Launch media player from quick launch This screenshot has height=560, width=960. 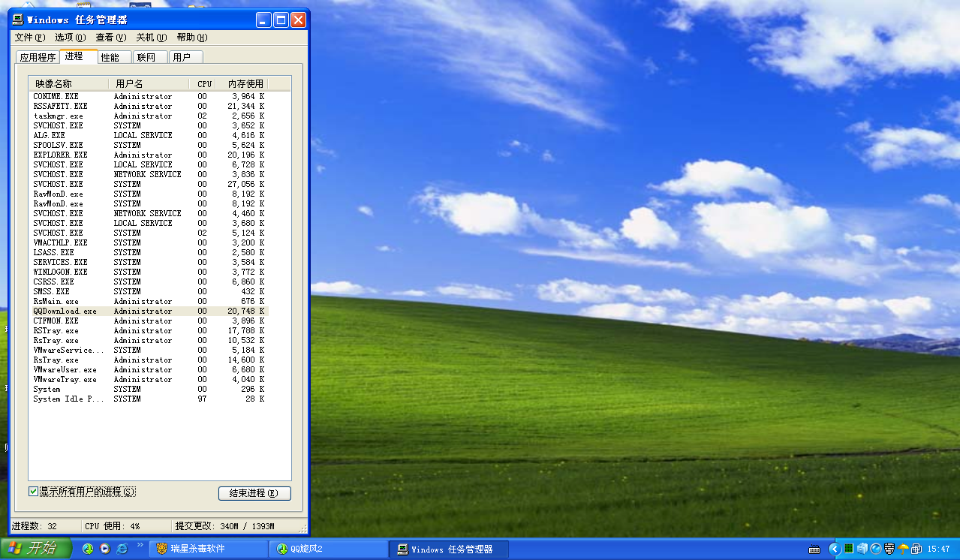[x=105, y=549]
